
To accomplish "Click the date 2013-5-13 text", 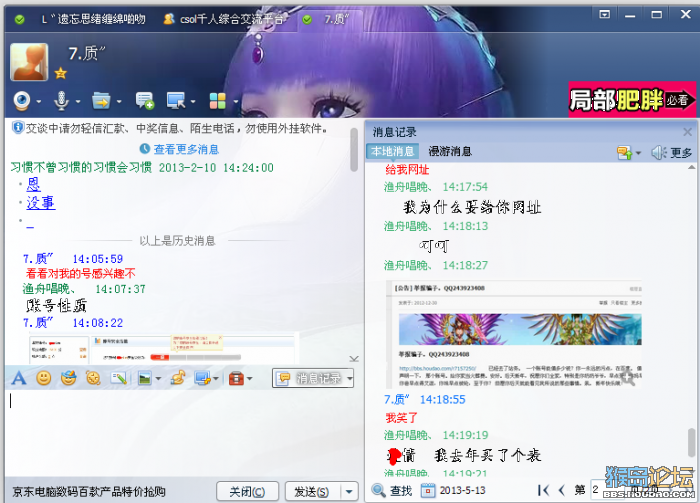I will pos(462,491).
